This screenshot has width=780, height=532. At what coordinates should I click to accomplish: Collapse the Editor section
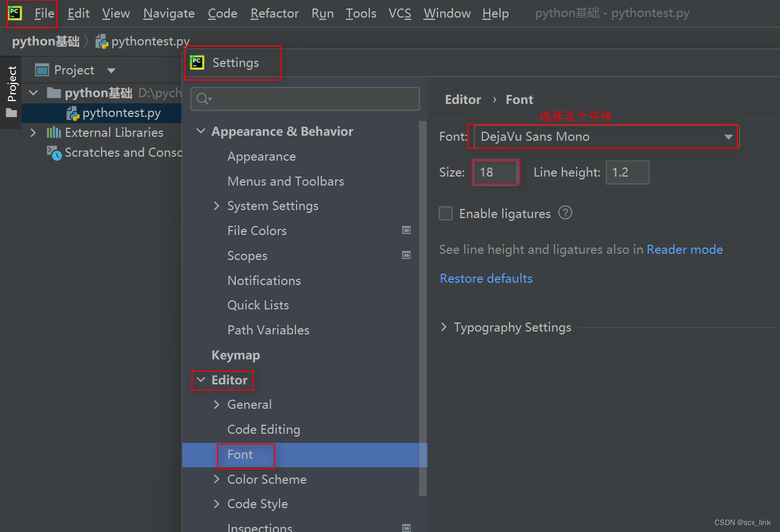click(x=201, y=380)
